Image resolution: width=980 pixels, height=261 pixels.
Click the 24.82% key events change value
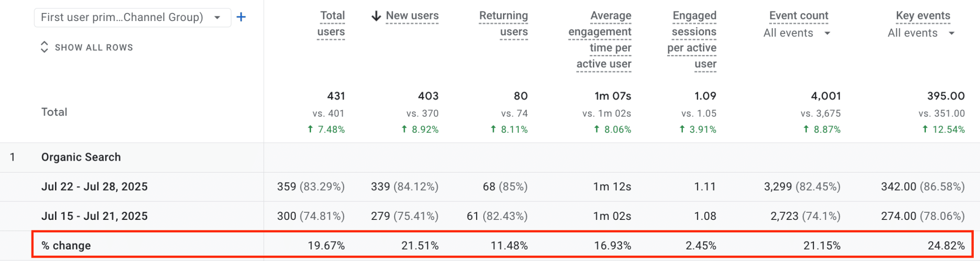(x=946, y=246)
